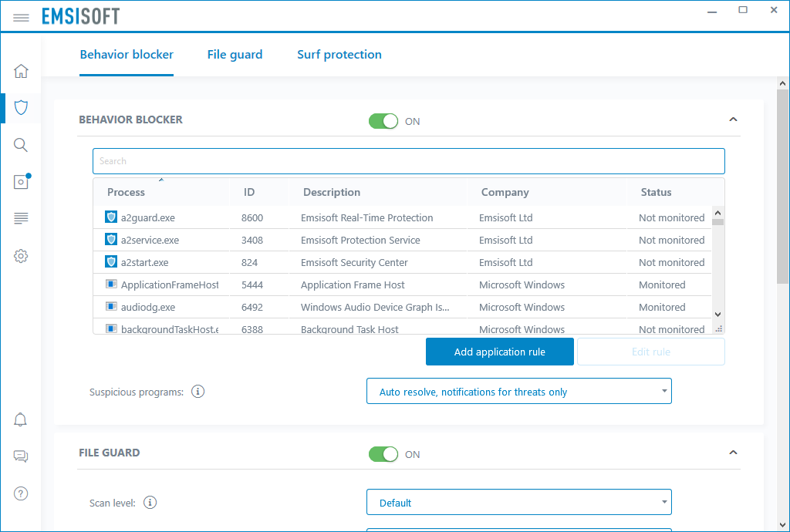Open Quarantine from the sidebar icon
Image resolution: width=790 pixels, height=532 pixels.
(x=21, y=181)
